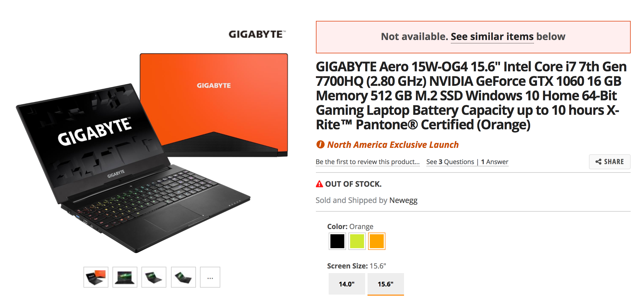The image size is (644, 305).
Task: Click the share icon in SHARE button
Action: point(598,162)
